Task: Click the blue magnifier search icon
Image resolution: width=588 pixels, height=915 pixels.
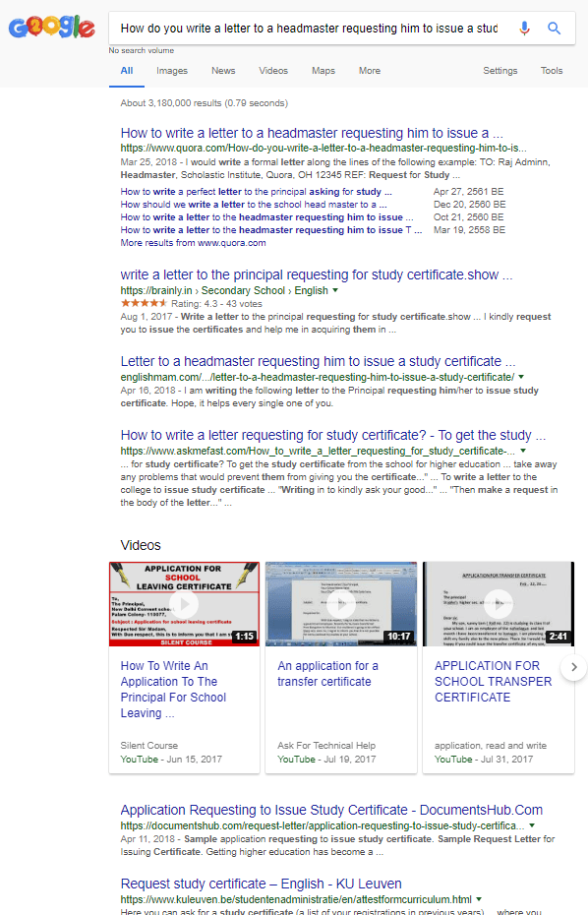Action: (x=555, y=28)
